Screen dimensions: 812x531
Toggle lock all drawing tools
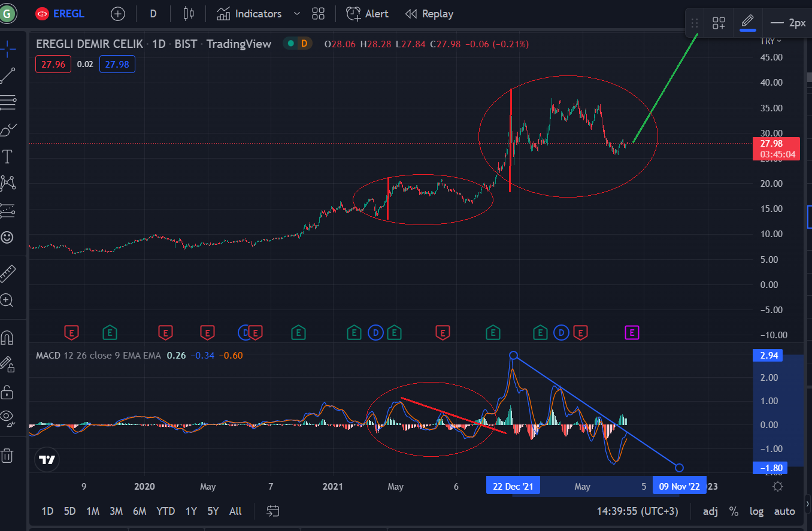coord(7,392)
